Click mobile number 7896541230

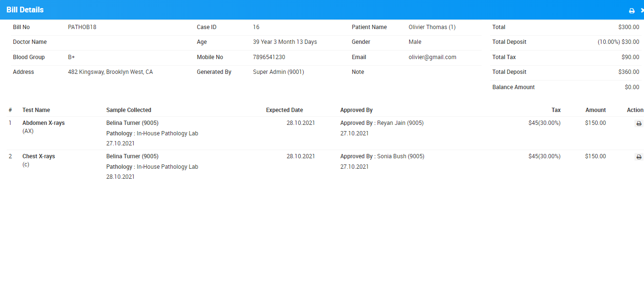click(x=269, y=57)
